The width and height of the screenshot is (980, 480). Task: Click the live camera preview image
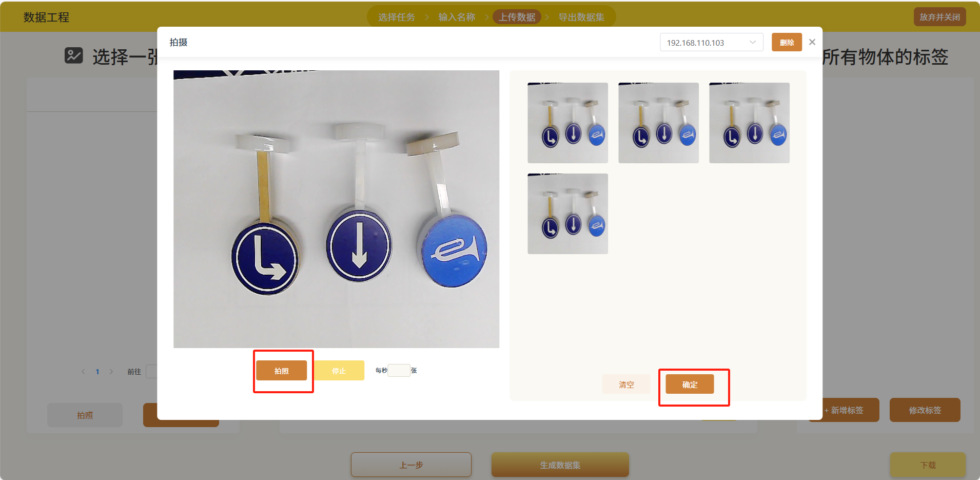[336, 209]
